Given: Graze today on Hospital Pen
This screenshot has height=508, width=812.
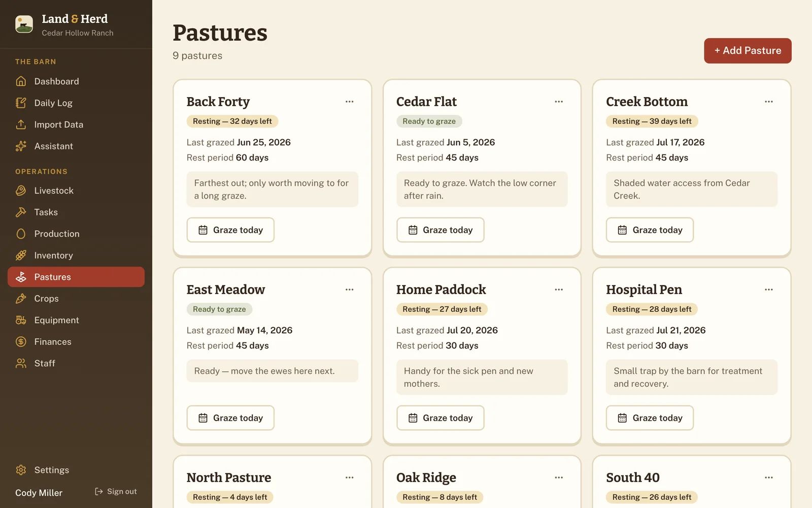Looking at the screenshot, I should (x=650, y=418).
